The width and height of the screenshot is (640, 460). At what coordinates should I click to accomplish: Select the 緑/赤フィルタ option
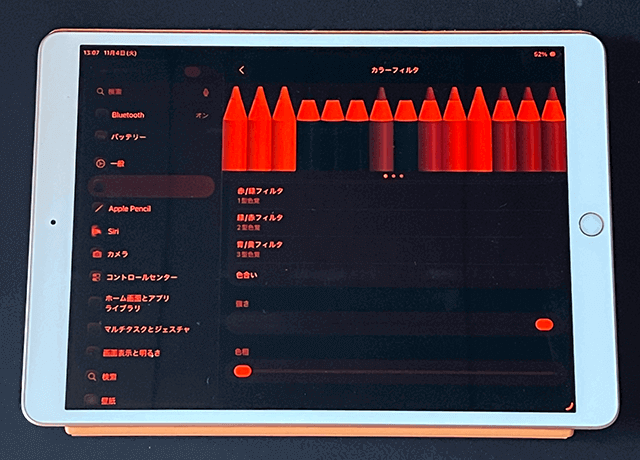click(394, 222)
